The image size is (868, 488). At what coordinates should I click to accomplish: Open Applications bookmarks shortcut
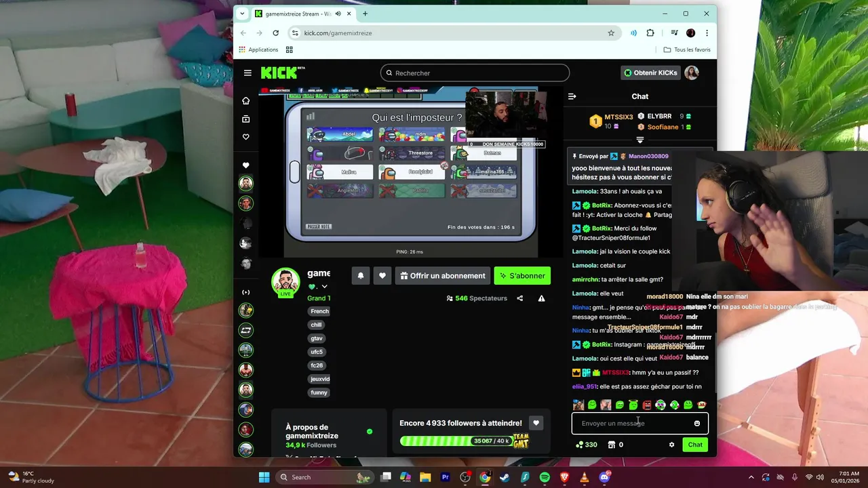tap(258, 49)
